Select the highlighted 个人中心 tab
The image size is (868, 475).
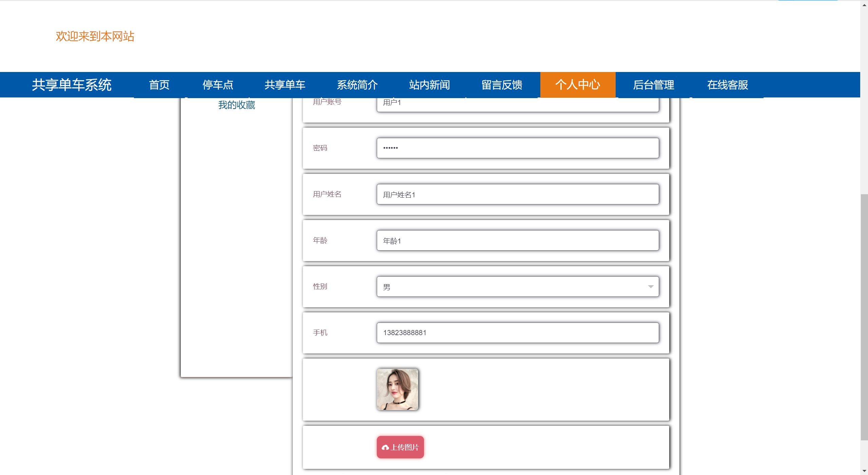coord(578,85)
